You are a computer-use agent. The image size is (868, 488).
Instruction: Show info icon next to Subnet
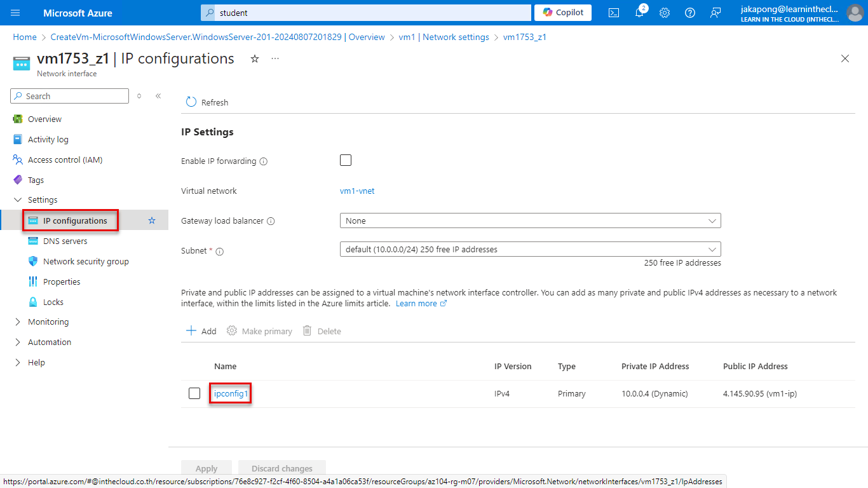(x=220, y=252)
